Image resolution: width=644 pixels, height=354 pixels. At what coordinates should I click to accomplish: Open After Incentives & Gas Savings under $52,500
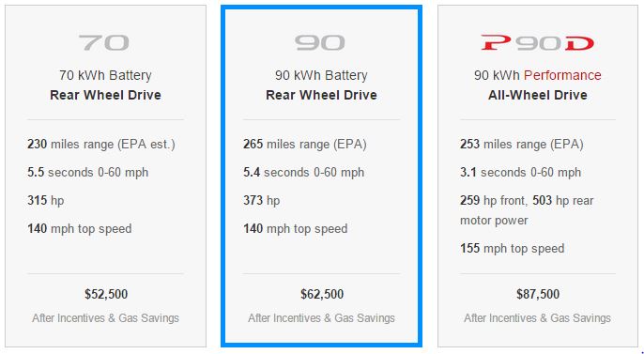[x=105, y=318]
